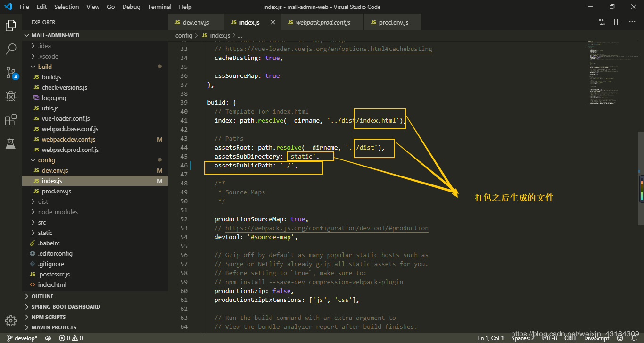Click the git icon beside .gitignore
The width and height of the screenshot is (644, 343).
pos(33,264)
